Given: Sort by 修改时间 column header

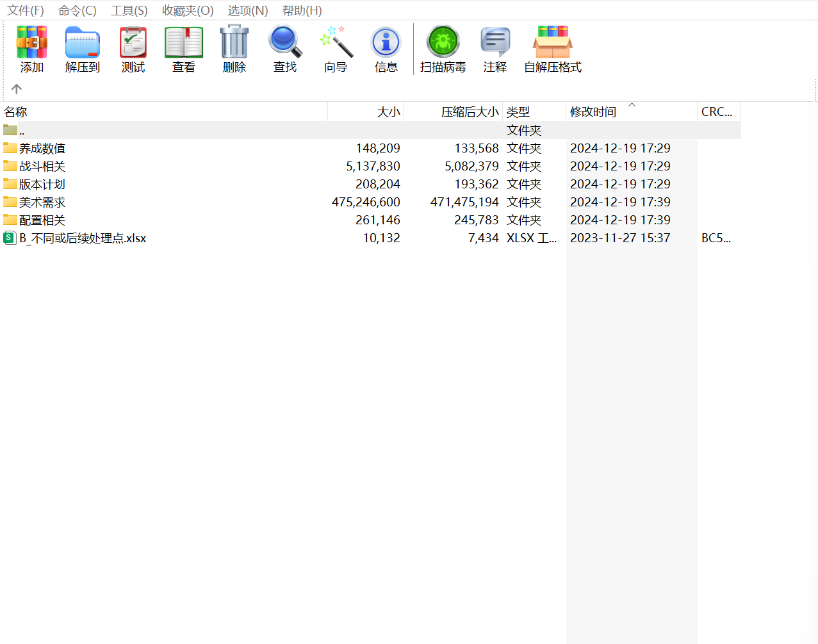Looking at the screenshot, I should pos(593,112).
